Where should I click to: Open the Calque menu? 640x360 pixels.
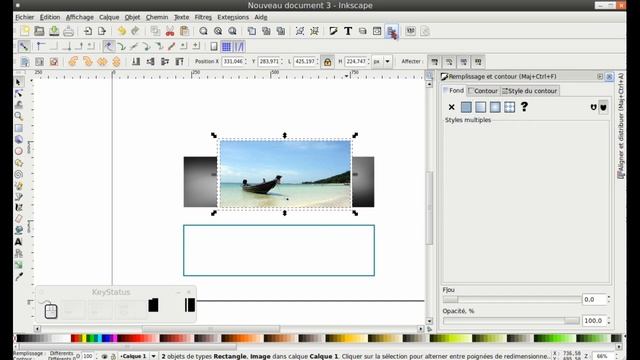(109, 17)
